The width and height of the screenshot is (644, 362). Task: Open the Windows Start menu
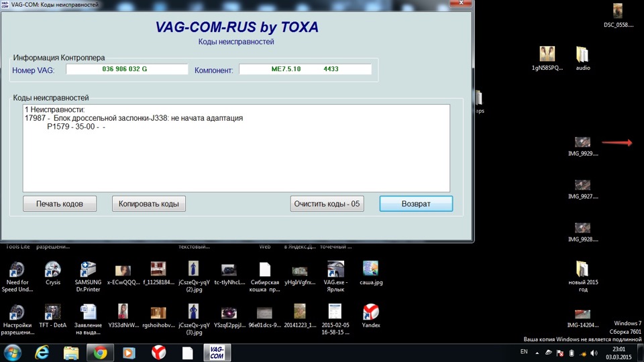click(x=12, y=353)
